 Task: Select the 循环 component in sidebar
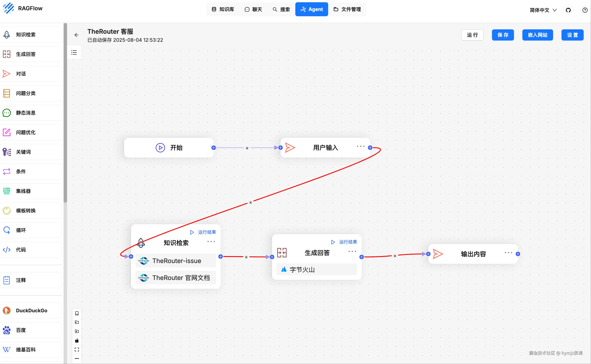[x=31, y=230]
